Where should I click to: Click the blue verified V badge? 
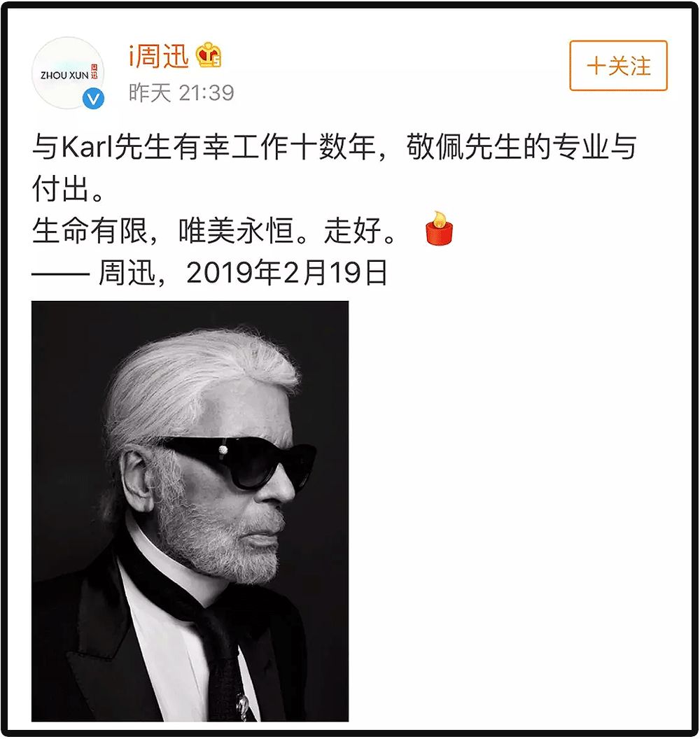[93, 99]
